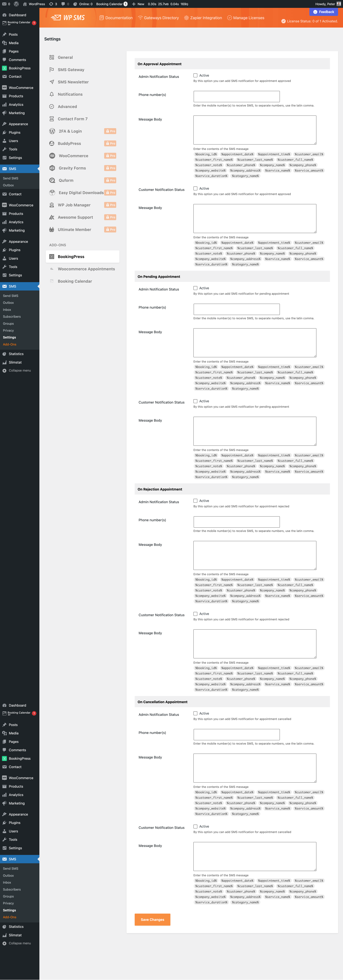This screenshot has height=980, width=343.
Task: Click the WordPress logo in admin bar
Action: tap(16, 4)
